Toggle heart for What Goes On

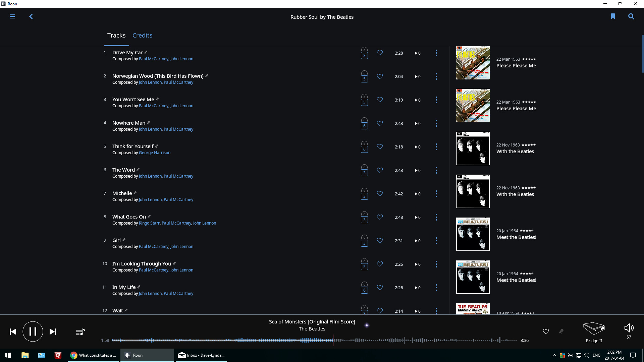380,217
